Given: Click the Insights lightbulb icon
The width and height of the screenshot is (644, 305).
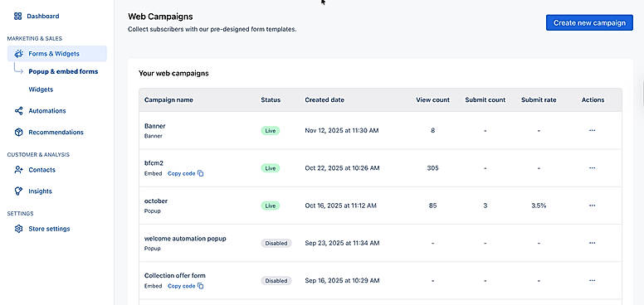Looking at the screenshot, I should (18, 191).
